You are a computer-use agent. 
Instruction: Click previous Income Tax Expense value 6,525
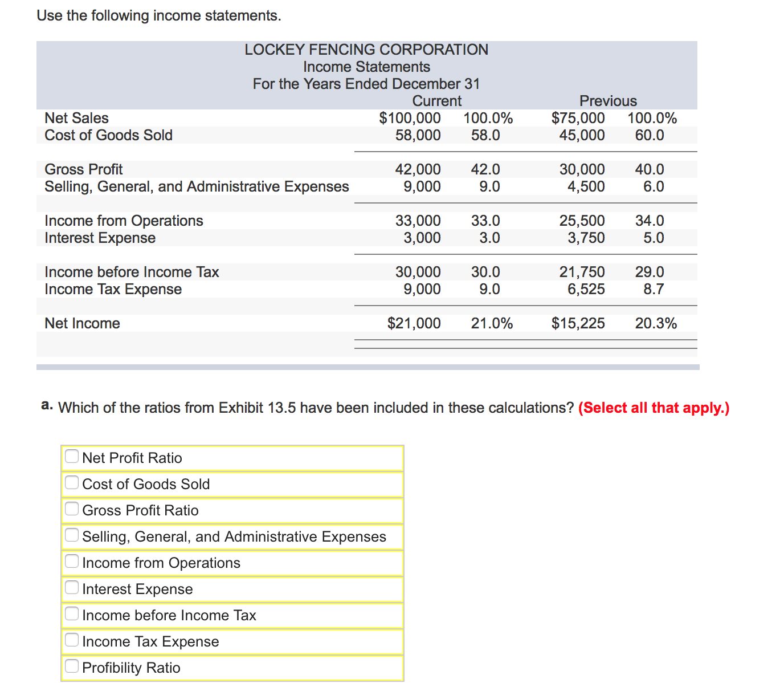click(x=586, y=289)
